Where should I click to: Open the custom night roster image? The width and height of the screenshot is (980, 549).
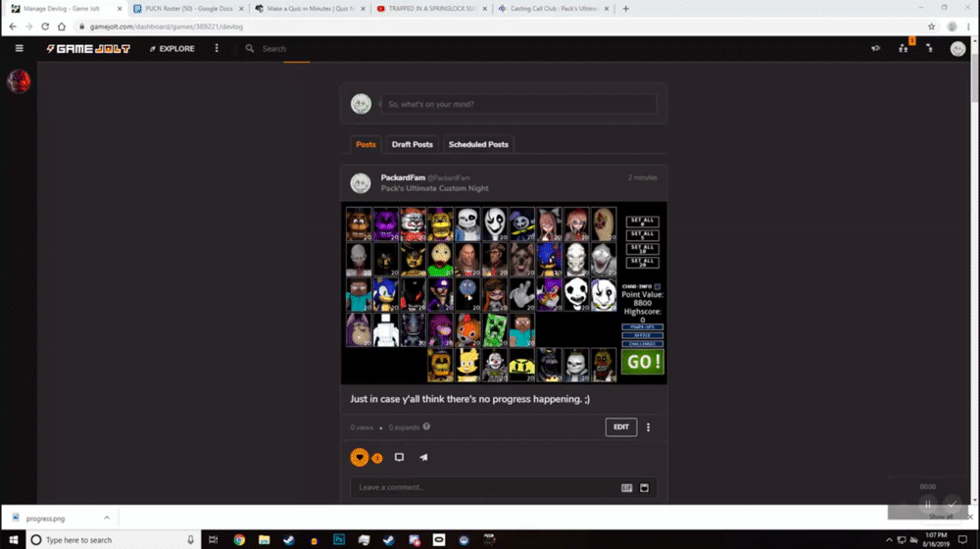pos(504,292)
